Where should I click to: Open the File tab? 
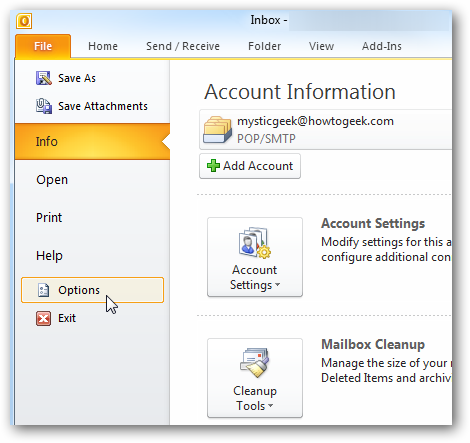point(43,46)
